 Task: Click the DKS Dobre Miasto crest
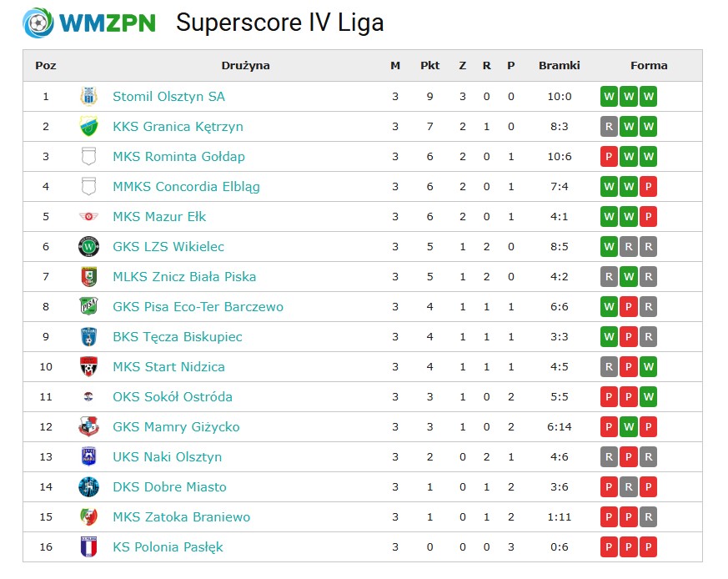click(x=88, y=487)
